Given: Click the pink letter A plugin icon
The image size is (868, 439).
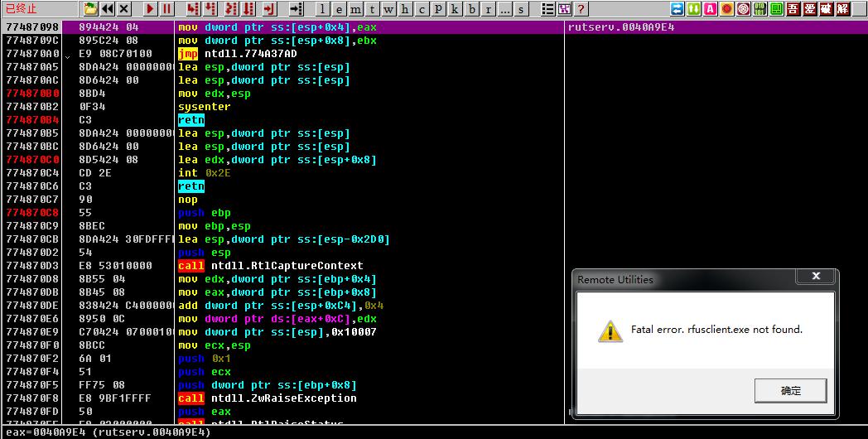Looking at the screenshot, I should [x=710, y=9].
